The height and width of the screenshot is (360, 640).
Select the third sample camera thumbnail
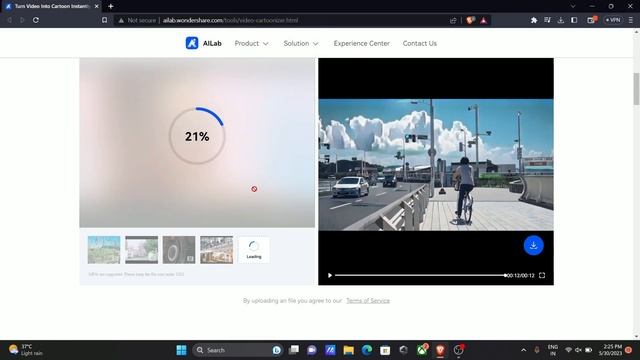click(179, 250)
